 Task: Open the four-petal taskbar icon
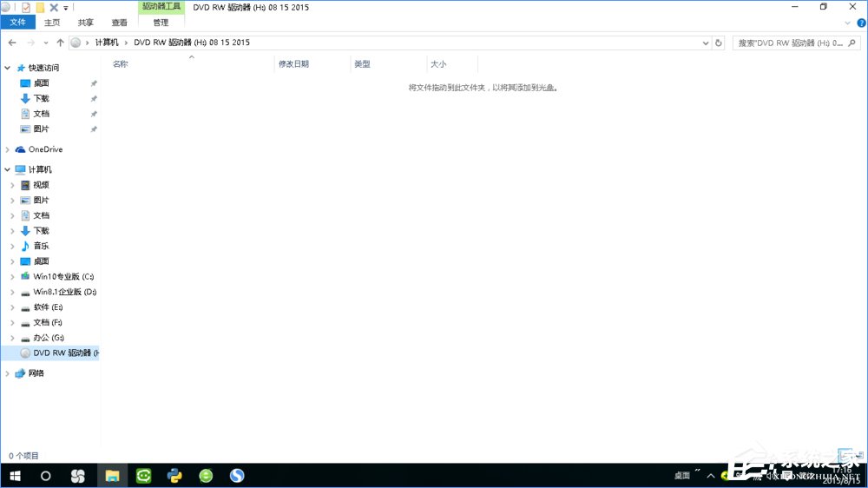78,476
